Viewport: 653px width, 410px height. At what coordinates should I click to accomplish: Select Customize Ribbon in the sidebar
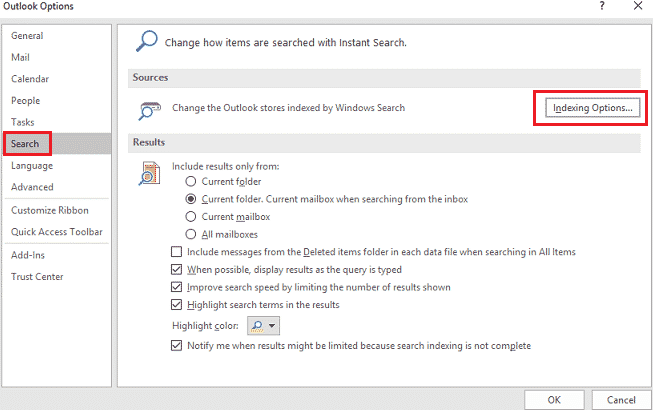tap(50, 210)
